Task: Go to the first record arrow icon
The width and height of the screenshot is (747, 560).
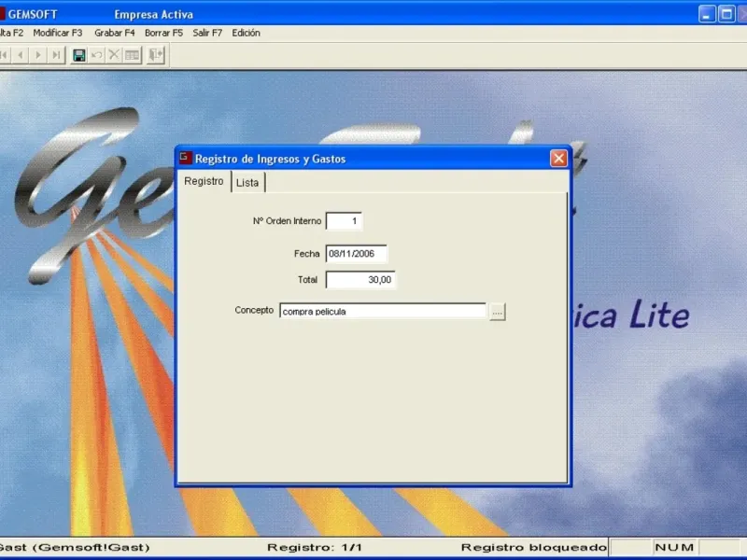Action: point(5,55)
